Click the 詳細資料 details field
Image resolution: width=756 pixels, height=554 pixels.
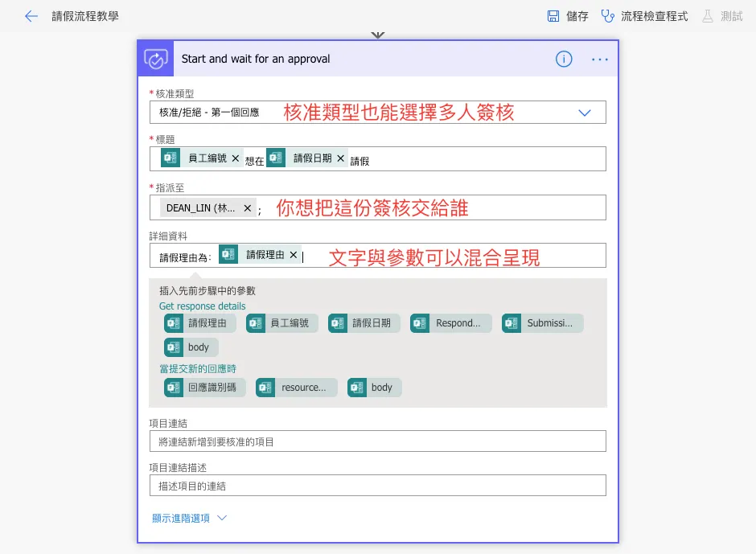377,255
